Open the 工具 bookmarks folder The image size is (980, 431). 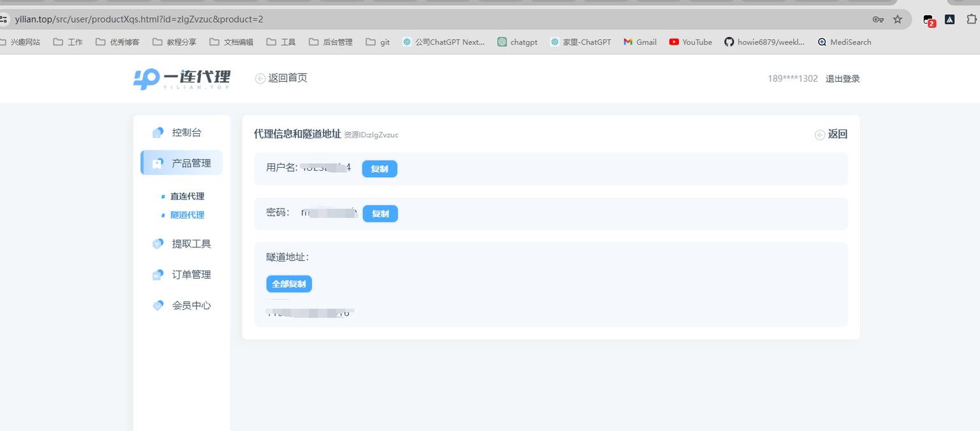click(x=281, y=42)
